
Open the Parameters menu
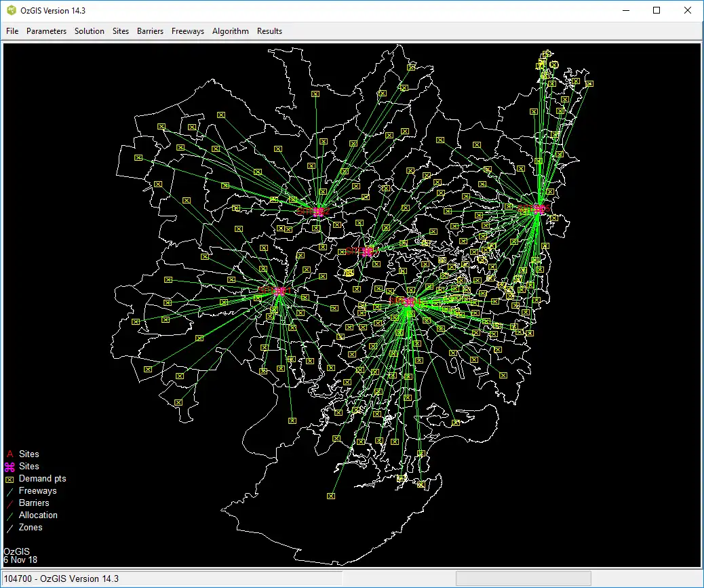coord(46,31)
